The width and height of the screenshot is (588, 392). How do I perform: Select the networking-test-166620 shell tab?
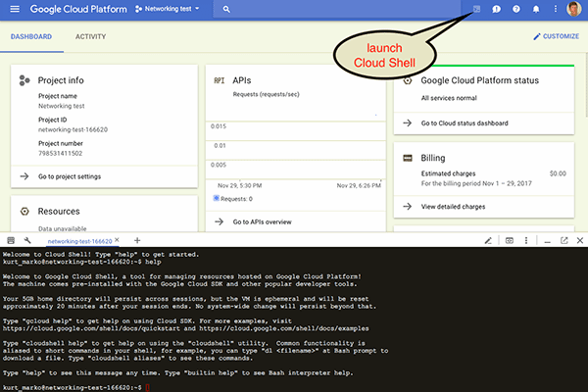(79, 241)
